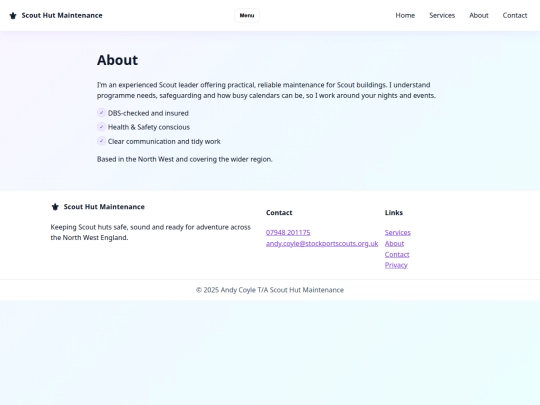The width and height of the screenshot is (540, 405).
Task: Click text Health & Safety conscious
Action: click(x=149, y=127)
